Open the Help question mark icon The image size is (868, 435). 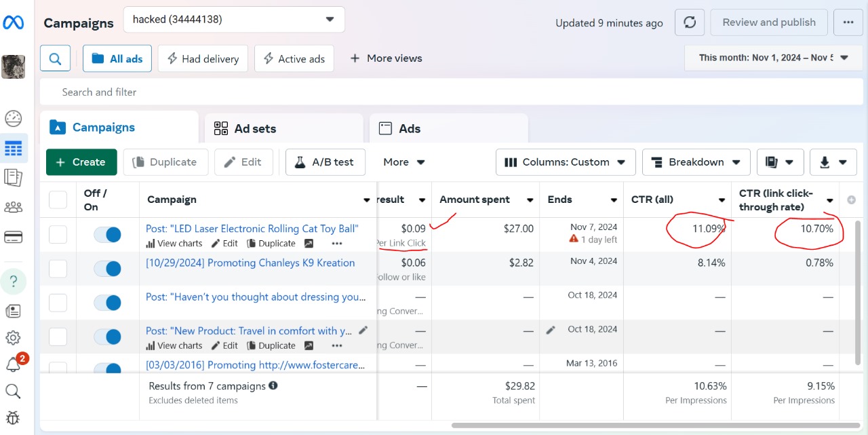coord(14,281)
